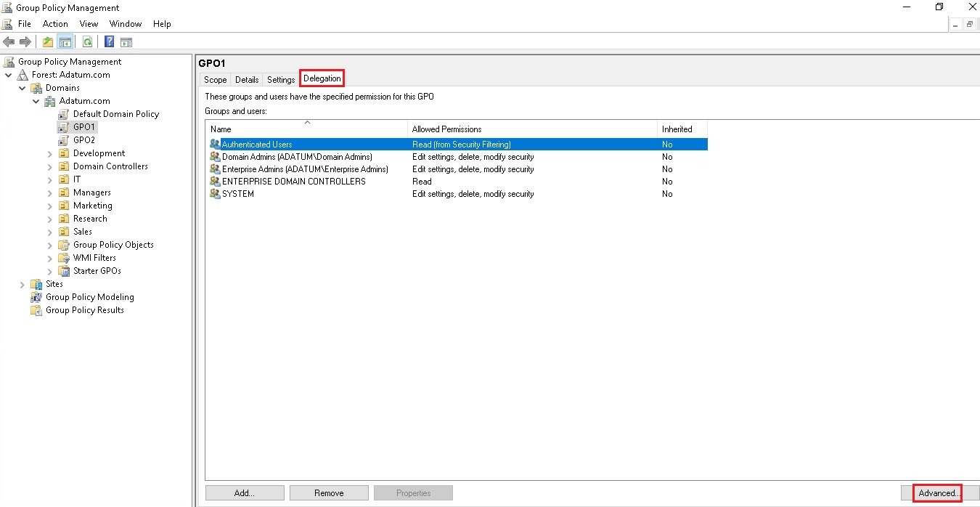Click the SYSTEM group icon in list
Screen dimensions: 980x507
(x=215, y=194)
